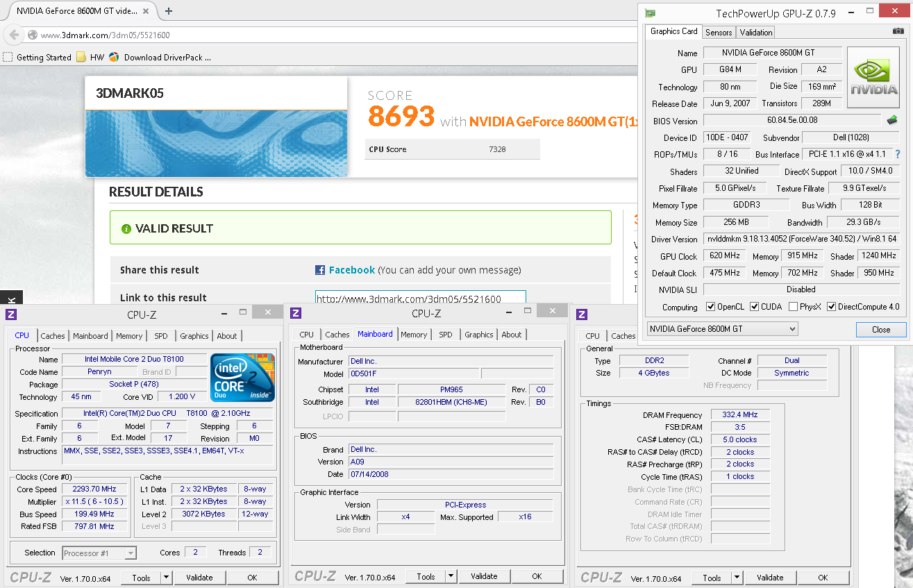Toggle the CUDA checkbox in GPU-Z
The width and height of the screenshot is (913, 588).
click(753, 307)
